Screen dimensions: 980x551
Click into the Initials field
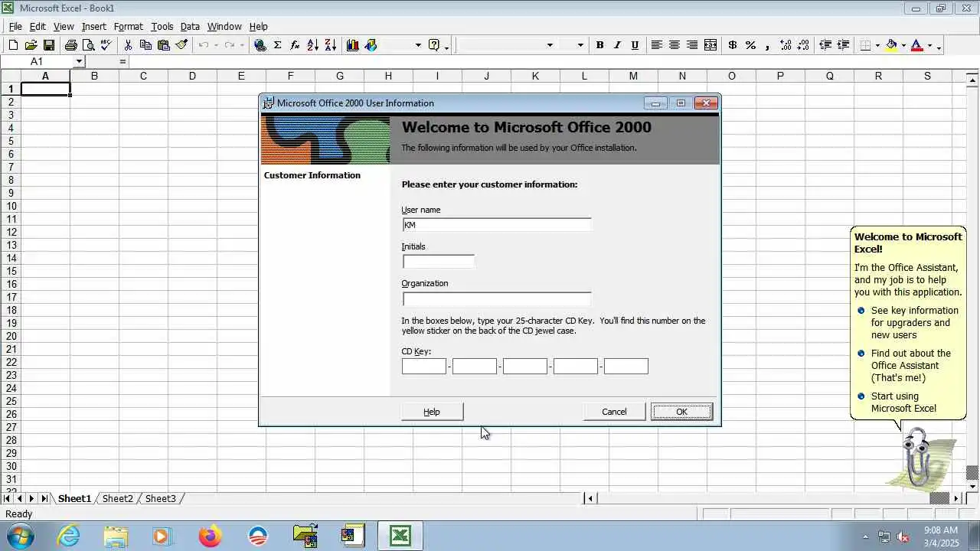pos(439,262)
